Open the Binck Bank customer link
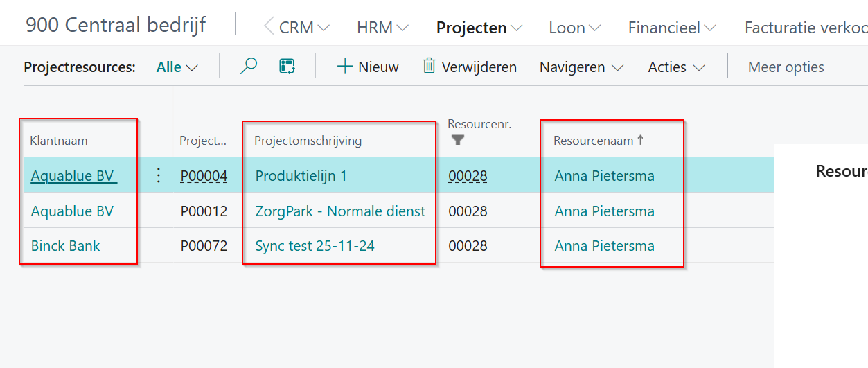The image size is (868, 368). click(x=65, y=246)
